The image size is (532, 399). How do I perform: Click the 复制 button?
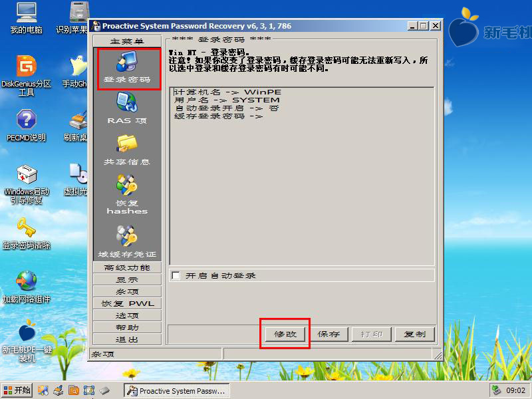coord(414,334)
